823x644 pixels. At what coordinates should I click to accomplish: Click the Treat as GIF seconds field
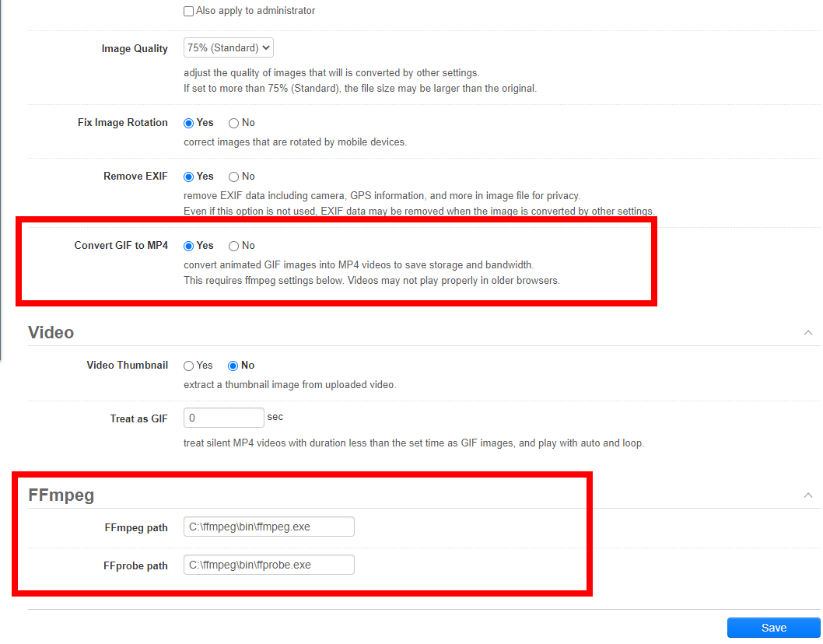(223, 418)
